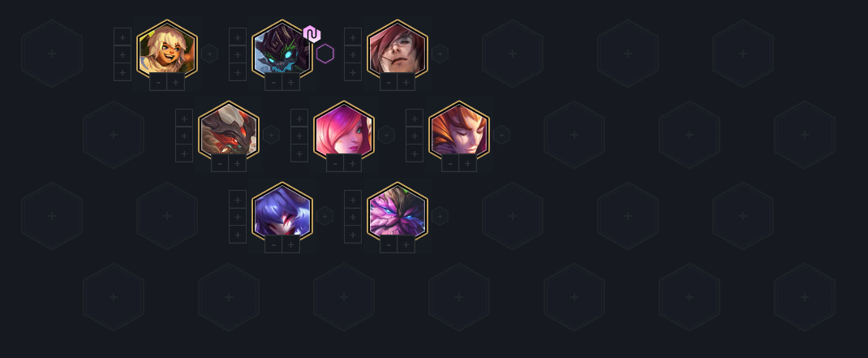The image size is (868, 358).
Task: Increase star level of pink-haired champion
Action: (353, 163)
